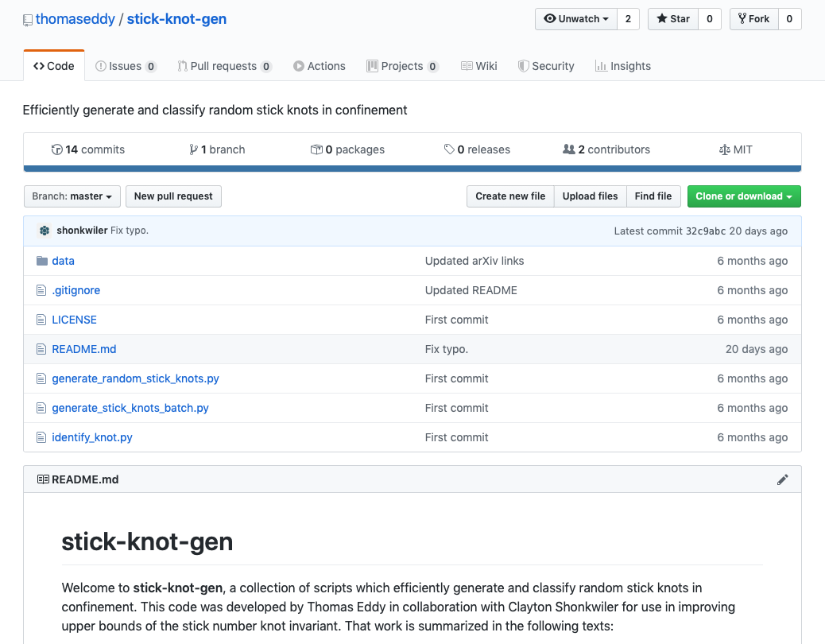Viewport: 825px width, 644px height.
Task: Click the package icon beside 0 packages
Action: point(316,149)
